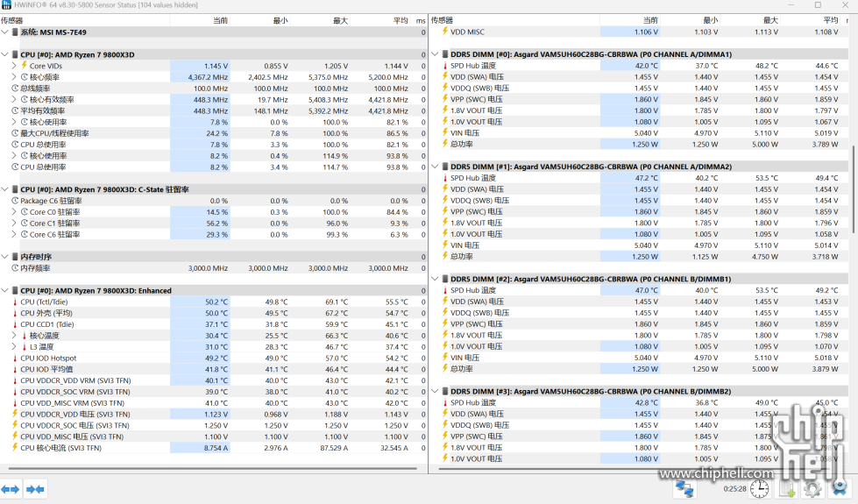Collapse the DDR5 DIMM [#0] group

coord(435,54)
